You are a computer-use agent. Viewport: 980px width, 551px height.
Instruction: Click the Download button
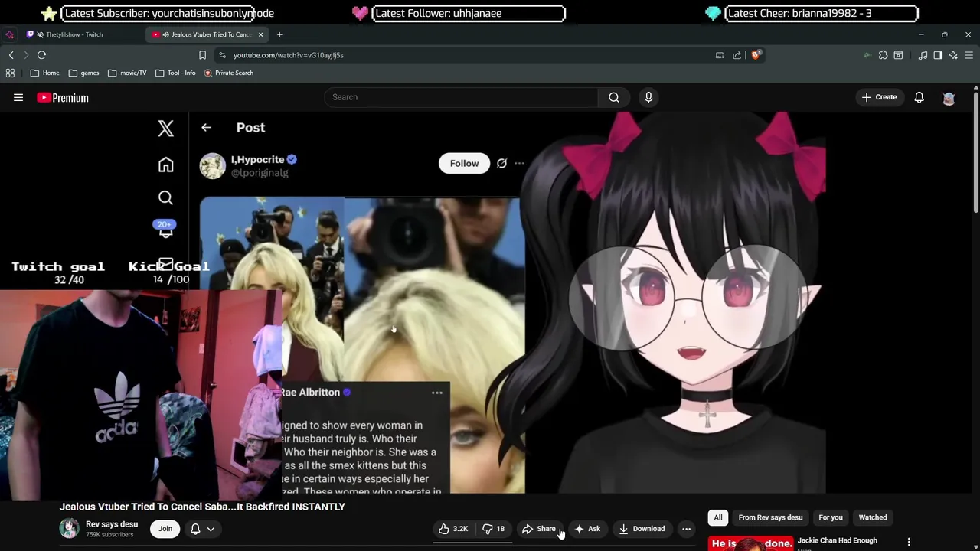[x=642, y=529]
